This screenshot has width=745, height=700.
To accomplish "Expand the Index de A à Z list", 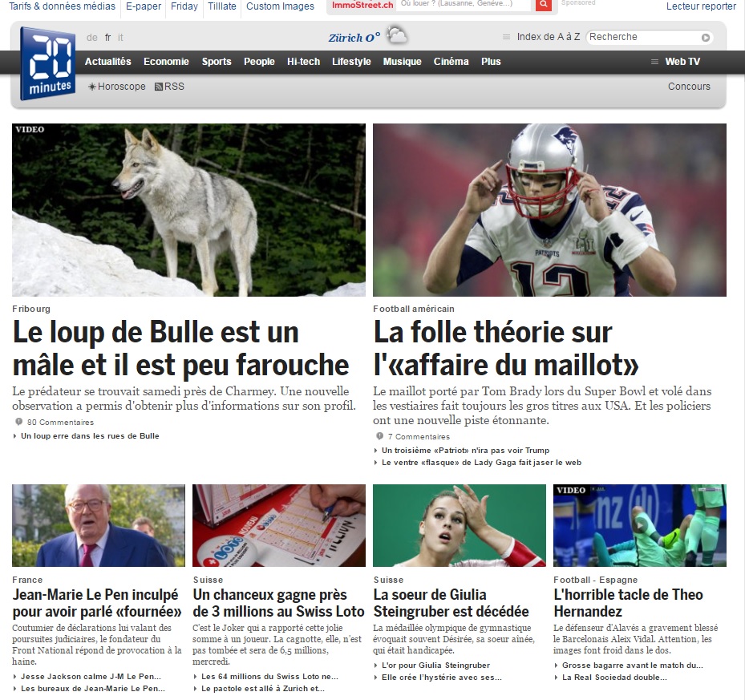I will point(541,37).
